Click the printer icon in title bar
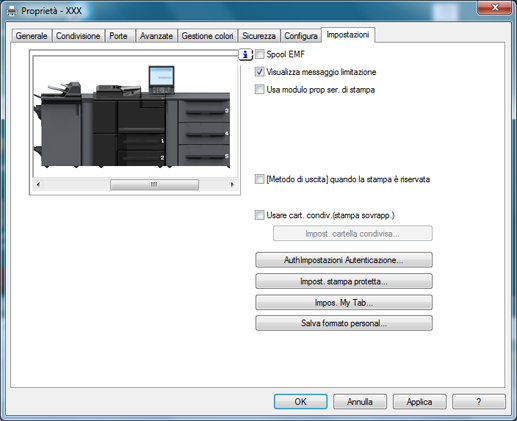This screenshot has width=517, height=421. [x=12, y=11]
